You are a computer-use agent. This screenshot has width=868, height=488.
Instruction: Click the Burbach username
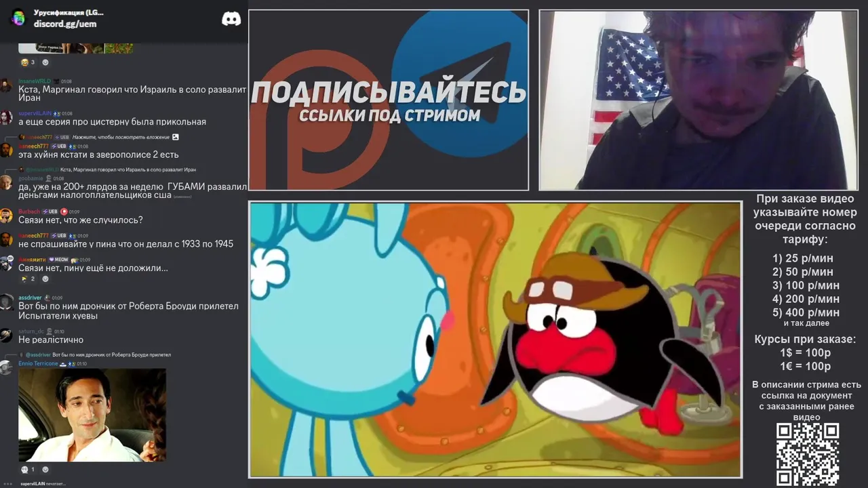pyautogui.click(x=29, y=211)
